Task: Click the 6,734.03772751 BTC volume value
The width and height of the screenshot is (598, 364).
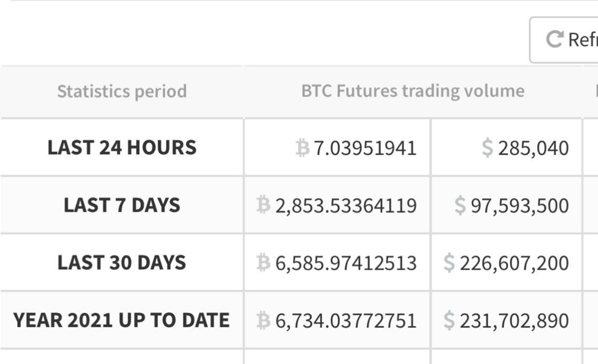Action: click(x=346, y=321)
